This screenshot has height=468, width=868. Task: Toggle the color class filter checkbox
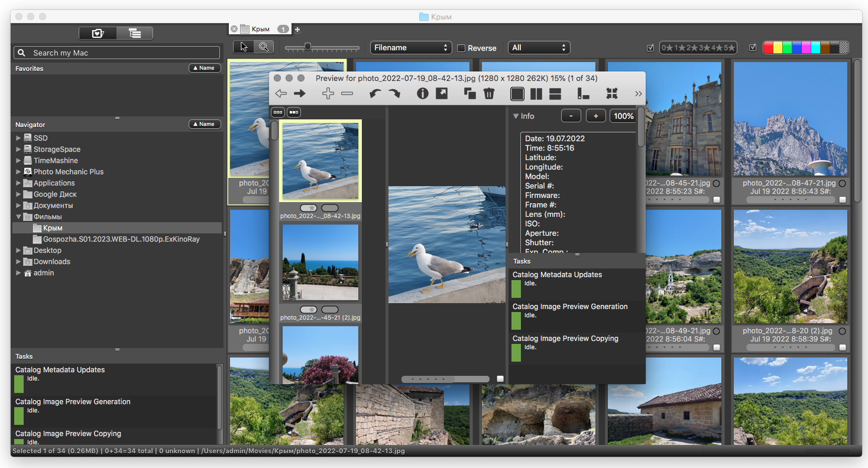(753, 48)
